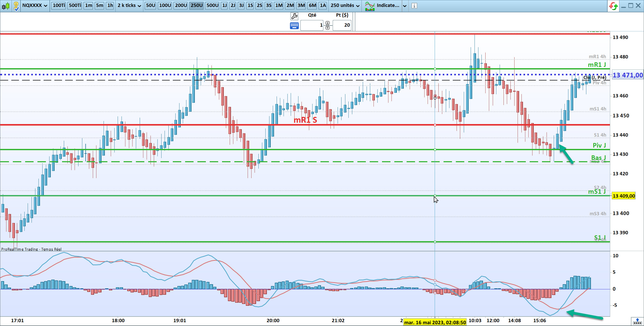Open the 2 k ticks timeframe dropdown
This screenshot has width=644, height=326.
pos(139,6)
